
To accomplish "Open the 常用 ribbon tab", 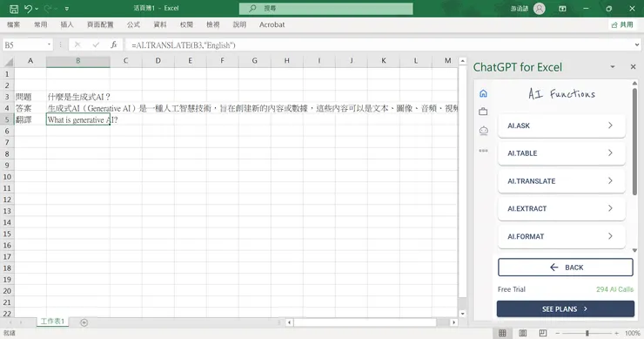I will click(x=40, y=24).
